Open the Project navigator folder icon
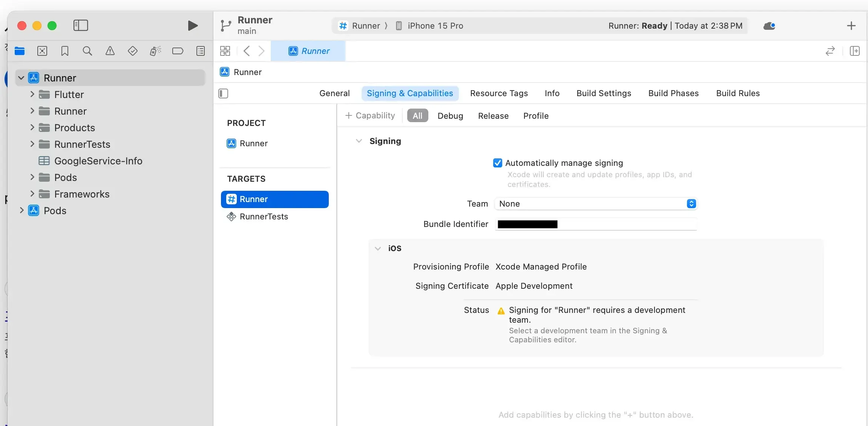 (20, 51)
